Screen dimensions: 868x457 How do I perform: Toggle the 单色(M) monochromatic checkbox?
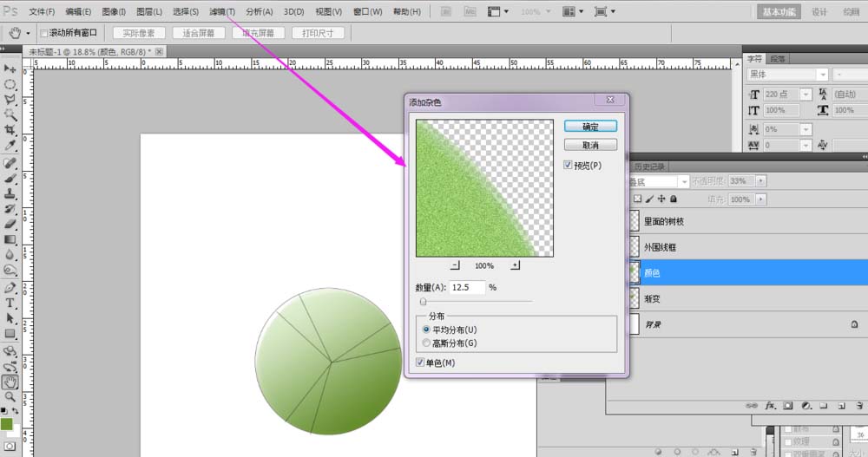[421, 362]
